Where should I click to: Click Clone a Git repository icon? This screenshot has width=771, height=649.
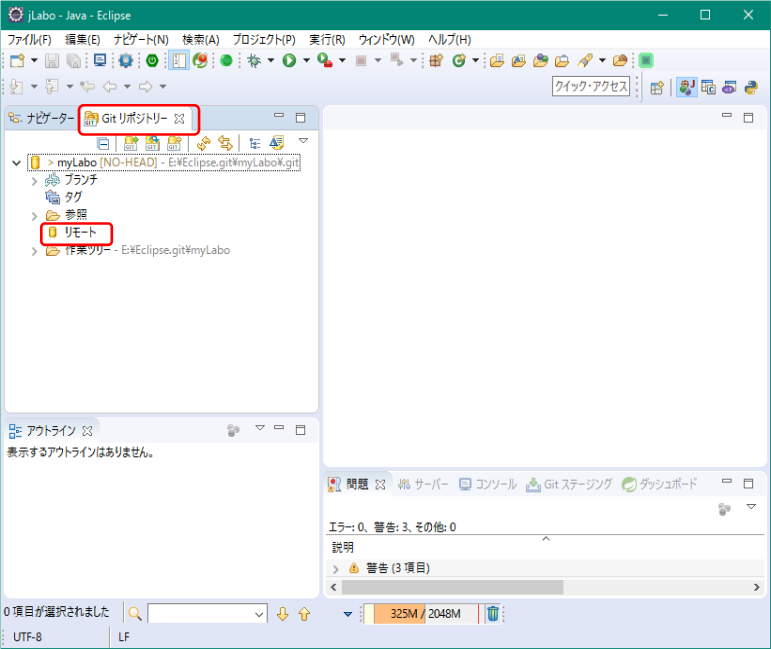tap(152, 144)
